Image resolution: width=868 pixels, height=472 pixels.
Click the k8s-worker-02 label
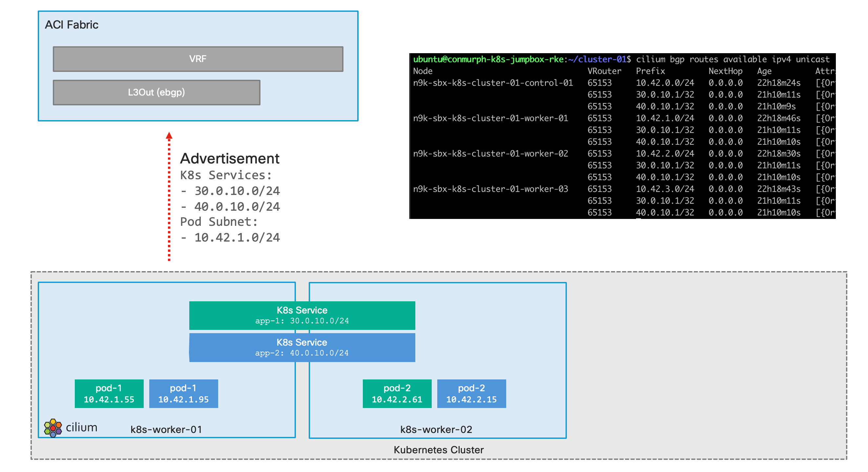coord(436,430)
